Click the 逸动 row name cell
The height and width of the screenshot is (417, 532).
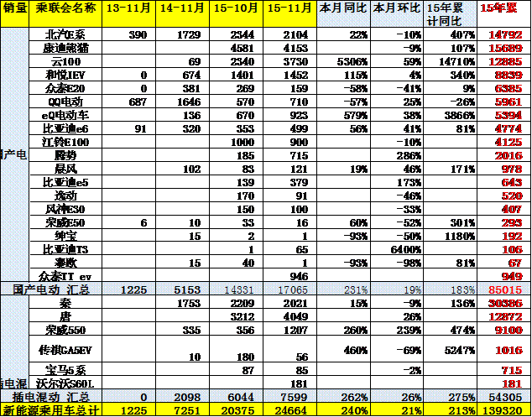point(65,195)
